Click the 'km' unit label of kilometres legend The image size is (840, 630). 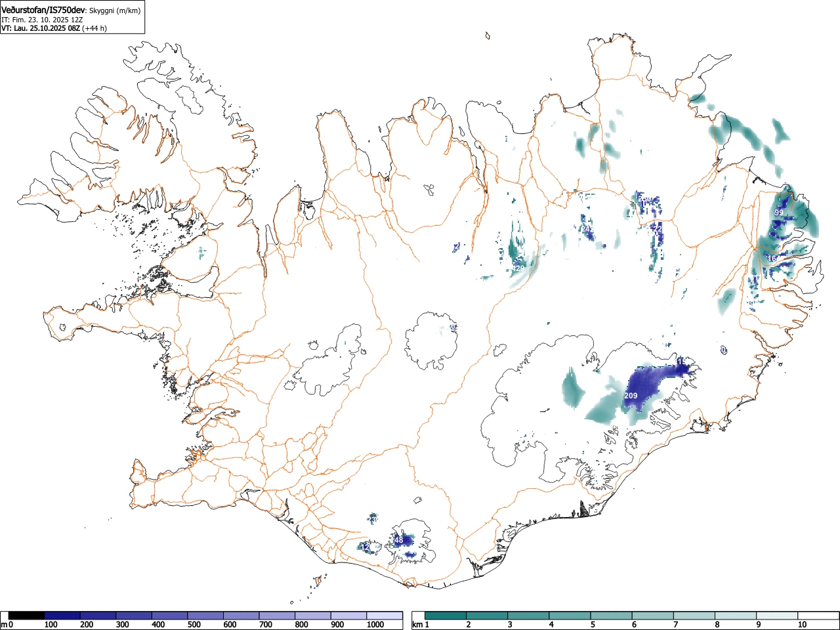(417, 625)
